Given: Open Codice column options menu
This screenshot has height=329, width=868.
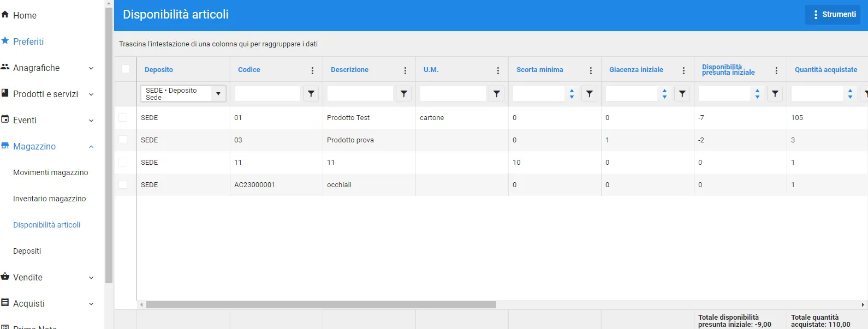Looking at the screenshot, I should [x=312, y=70].
